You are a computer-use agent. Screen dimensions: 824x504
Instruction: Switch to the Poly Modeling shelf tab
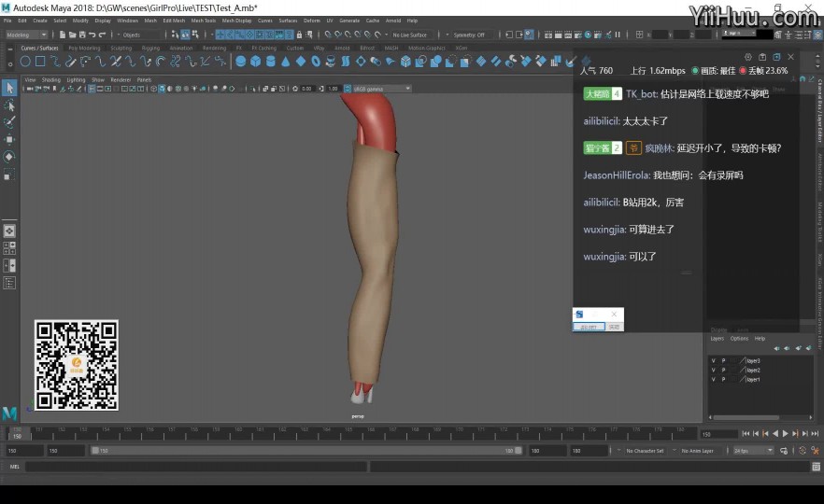[x=84, y=48]
